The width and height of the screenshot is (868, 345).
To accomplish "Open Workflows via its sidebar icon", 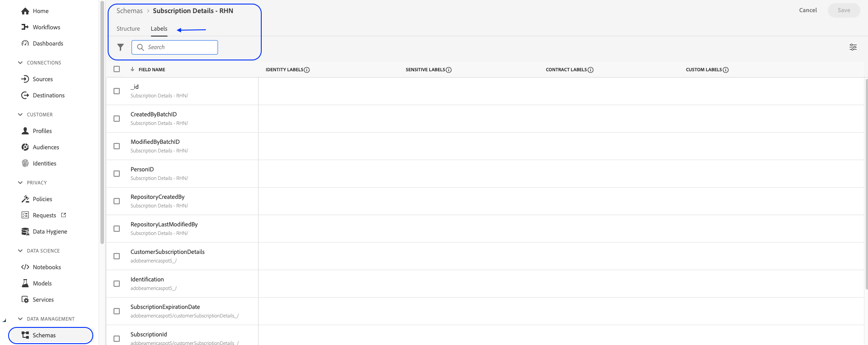I will click(x=25, y=27).
